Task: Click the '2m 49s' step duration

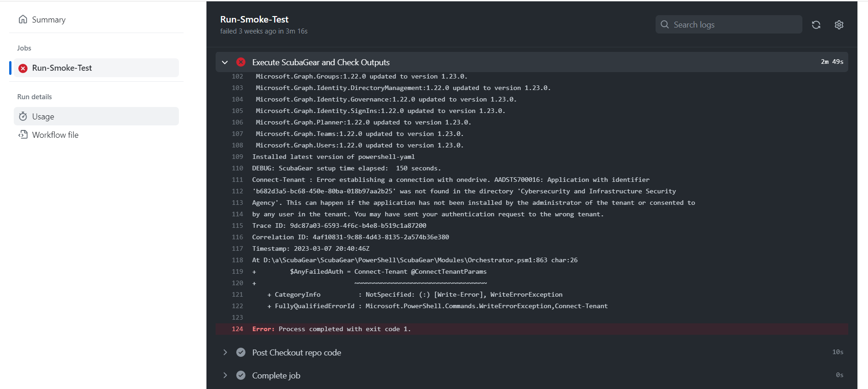Action: 832,62
